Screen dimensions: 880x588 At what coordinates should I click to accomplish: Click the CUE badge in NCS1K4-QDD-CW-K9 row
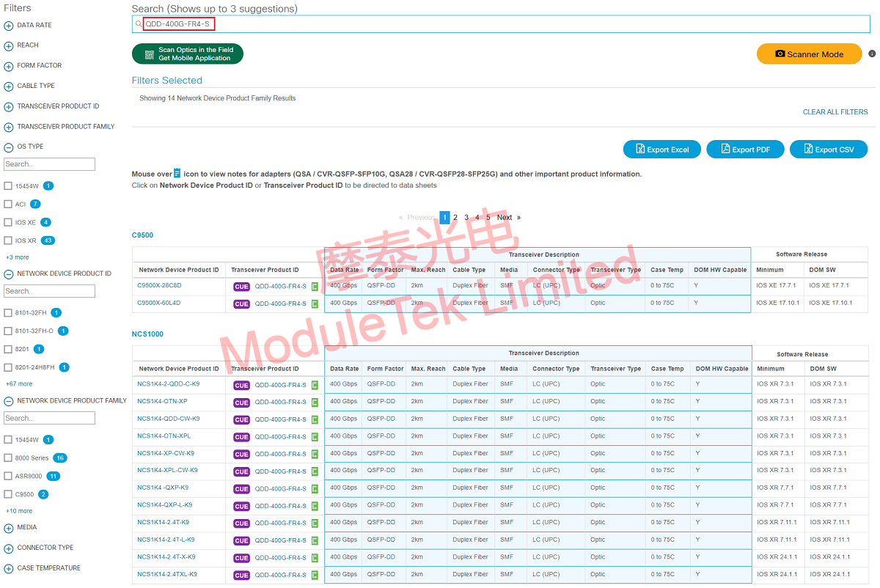click(x=241, y=419)
